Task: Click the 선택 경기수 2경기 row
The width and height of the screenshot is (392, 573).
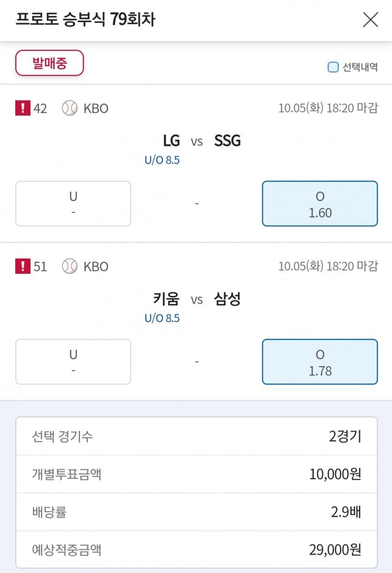Action: coord(196,436)
